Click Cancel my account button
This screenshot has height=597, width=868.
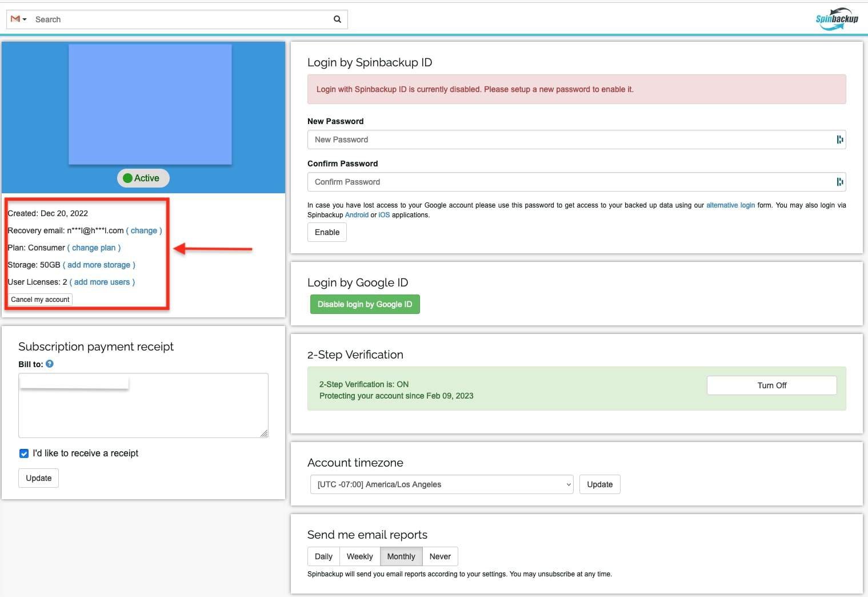click(40, 300)
